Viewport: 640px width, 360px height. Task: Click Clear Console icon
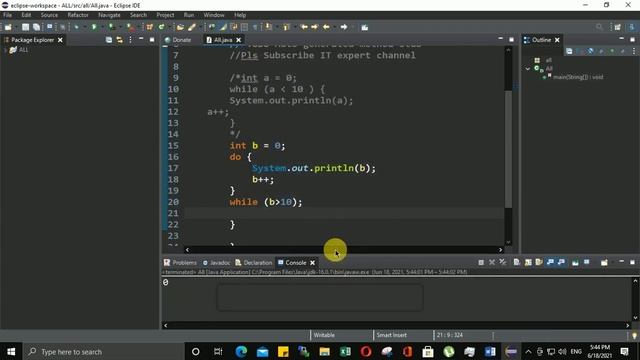[517, 262]
